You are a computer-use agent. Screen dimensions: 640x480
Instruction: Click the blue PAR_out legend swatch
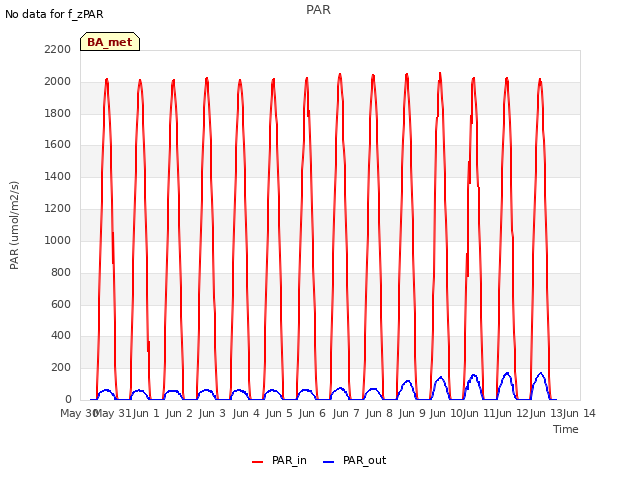[x=328, y=462]
